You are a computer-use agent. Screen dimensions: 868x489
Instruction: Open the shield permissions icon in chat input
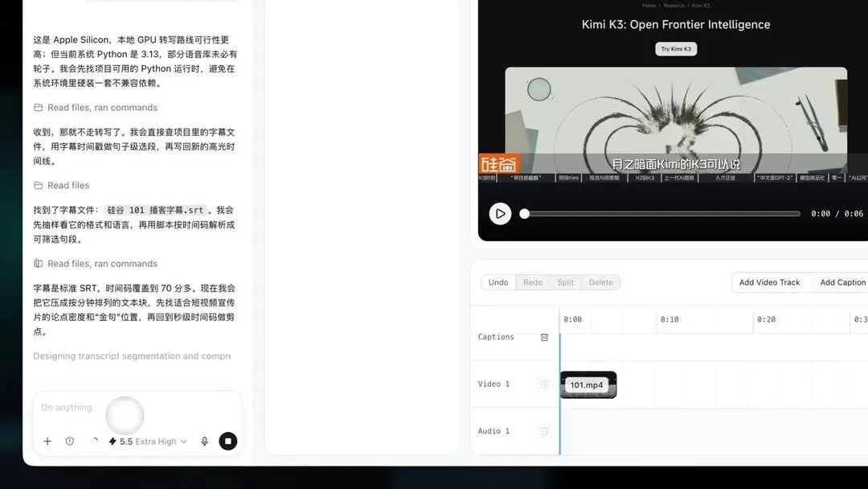coord(70,442)
